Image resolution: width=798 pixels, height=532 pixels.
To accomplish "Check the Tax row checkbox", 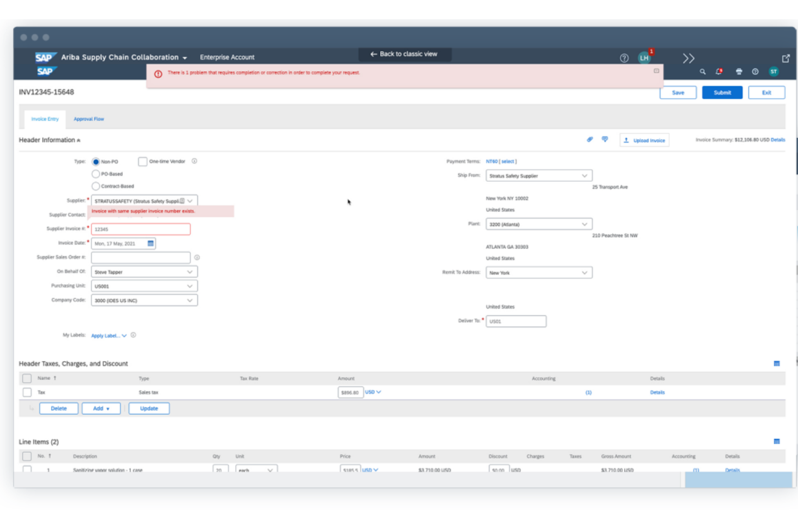I will point(27,392).
